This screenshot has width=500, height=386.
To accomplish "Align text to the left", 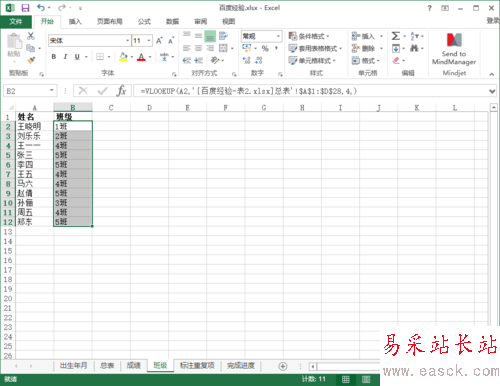I will (x=187, y=48).
